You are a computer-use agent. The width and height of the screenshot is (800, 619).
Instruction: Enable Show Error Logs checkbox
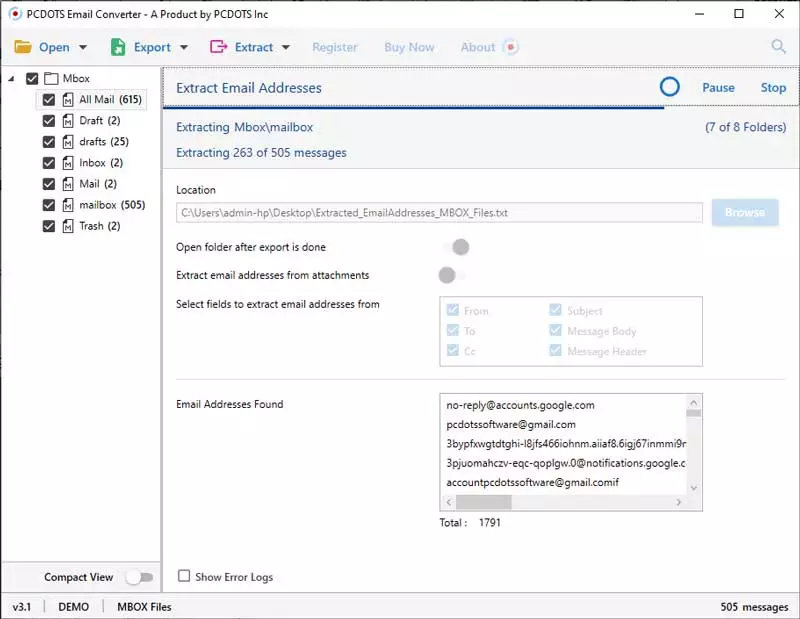(x=184, y=576)
